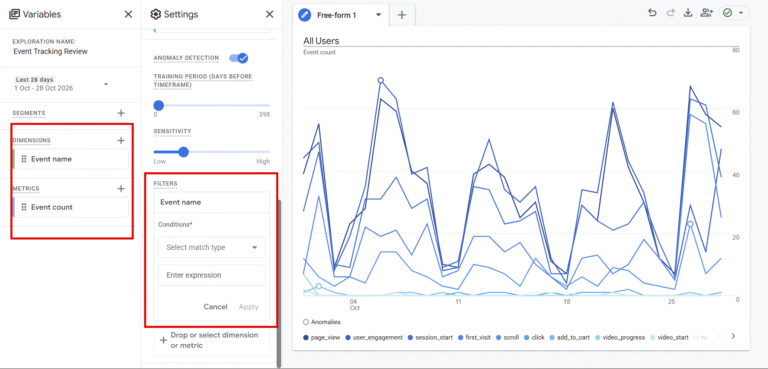
Task: Show next legend items with right arrow
Action: [x=733, y=336]
